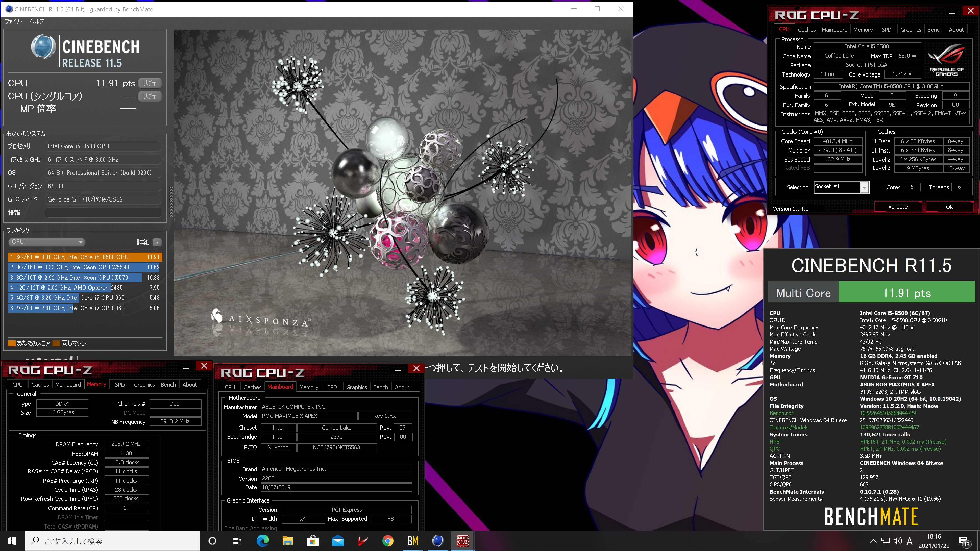980x551 pixels.
Task: Switch to Caches tab in top-right CPU-Z
Action: coord(806,29)
